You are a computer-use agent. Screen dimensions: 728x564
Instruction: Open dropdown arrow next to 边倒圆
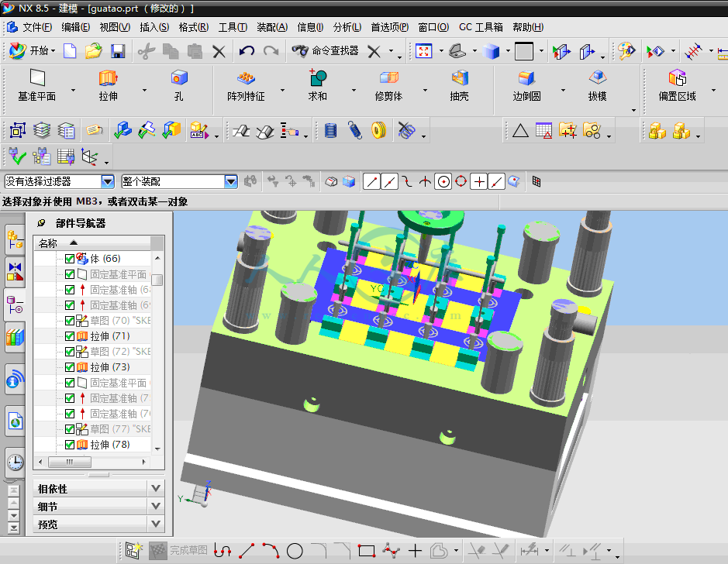pos(563,90)
